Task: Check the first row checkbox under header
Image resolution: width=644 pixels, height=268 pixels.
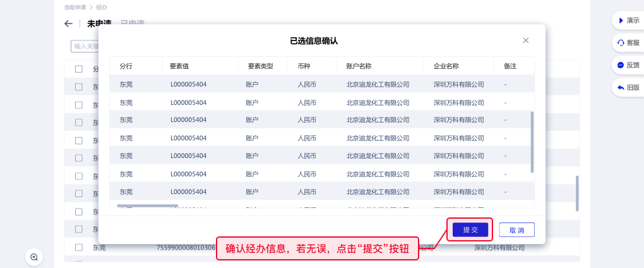Action: pyautogui.click(x=79, y=87)
